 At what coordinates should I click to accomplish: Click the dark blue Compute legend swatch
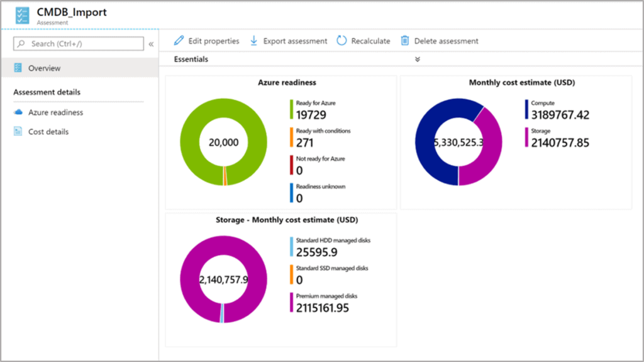[526, 110]
